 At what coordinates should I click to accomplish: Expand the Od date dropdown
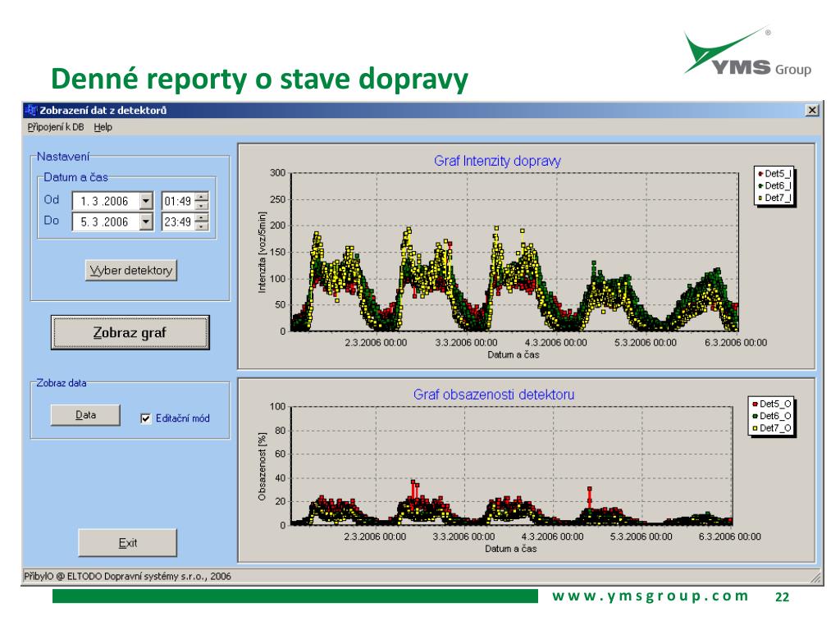click(146, 202)
